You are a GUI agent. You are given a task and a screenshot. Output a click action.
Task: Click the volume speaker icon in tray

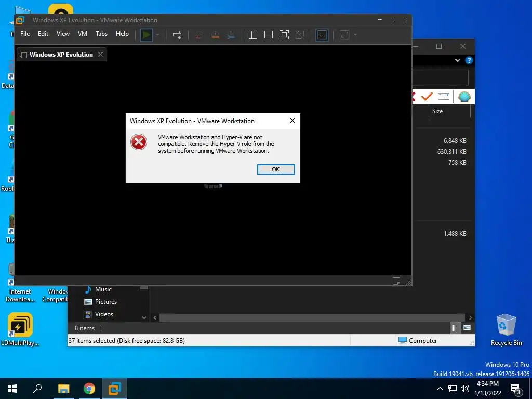click(x=465, y=389)
